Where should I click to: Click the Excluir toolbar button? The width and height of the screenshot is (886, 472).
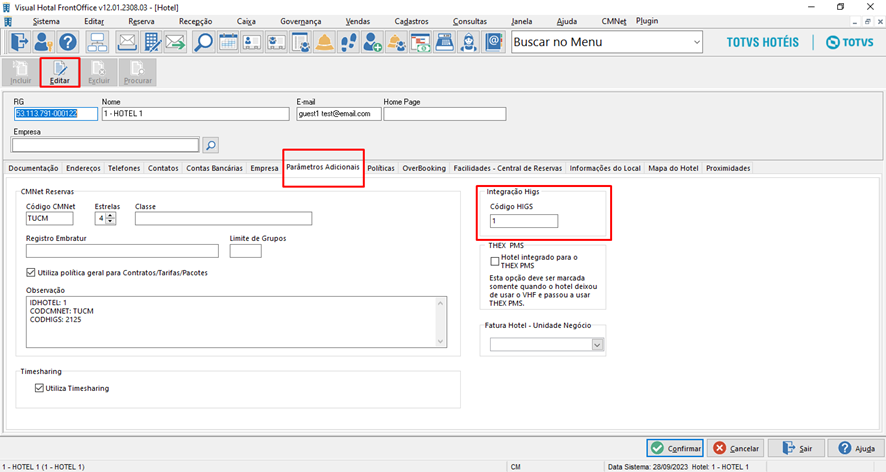(99, 72)
